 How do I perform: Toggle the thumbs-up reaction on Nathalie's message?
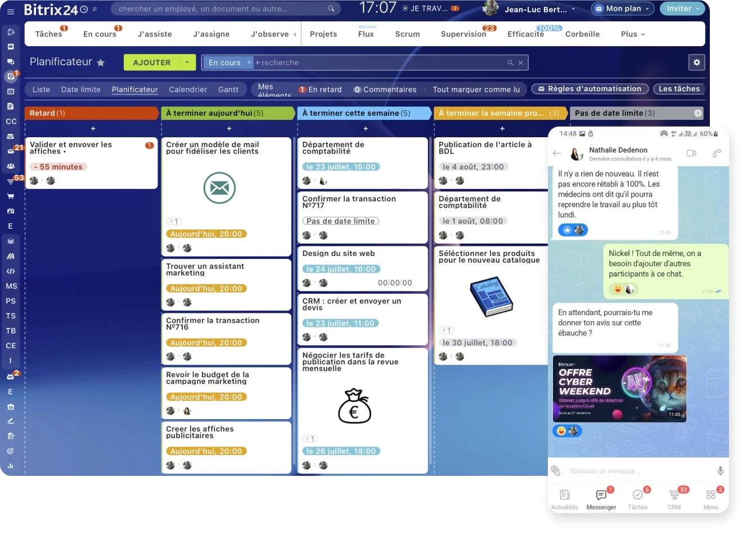[x=566, y=229]
